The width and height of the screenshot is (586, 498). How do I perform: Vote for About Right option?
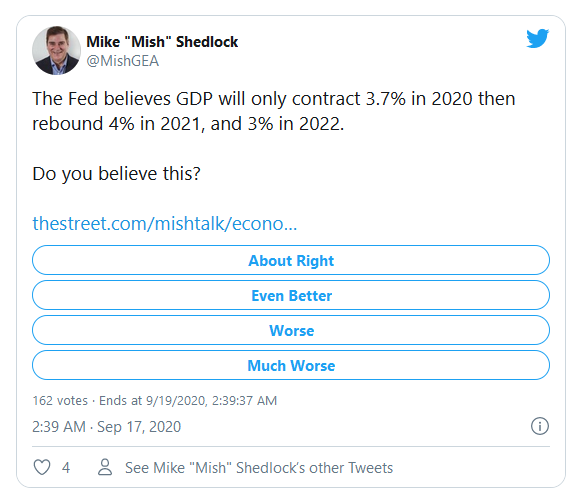click(x=291, y=260)
